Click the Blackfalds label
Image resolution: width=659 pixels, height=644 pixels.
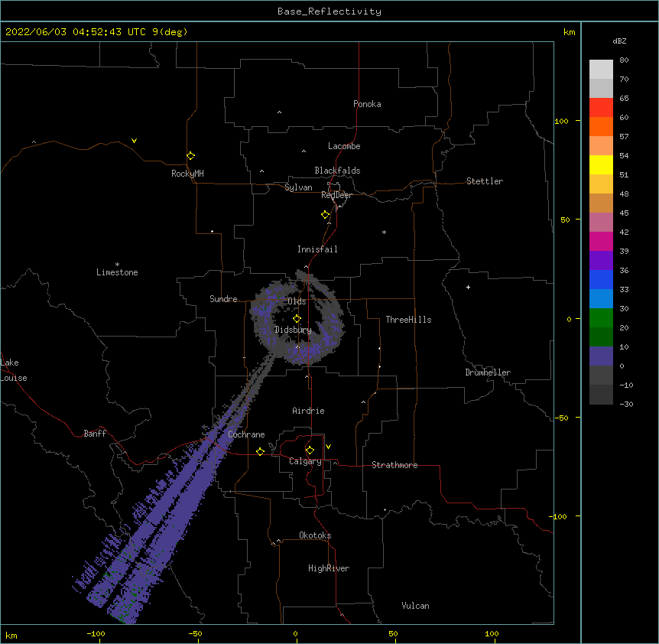coord(337,171)
